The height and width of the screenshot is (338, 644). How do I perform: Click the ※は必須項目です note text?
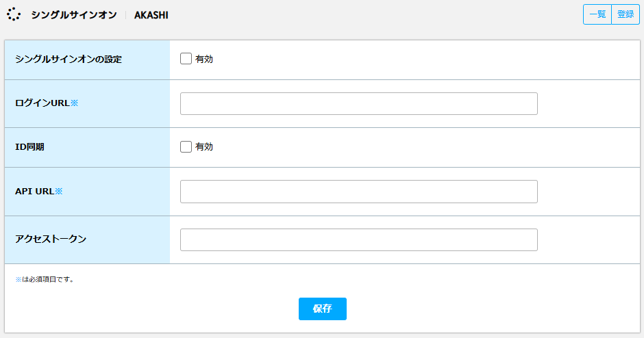[x=45, y=279]
